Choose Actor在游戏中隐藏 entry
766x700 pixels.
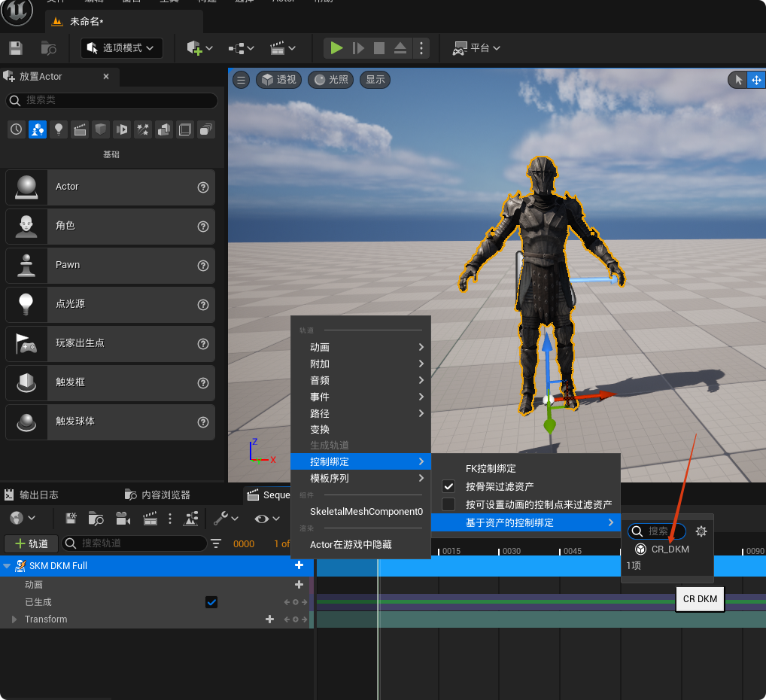(x=360, y=544)
